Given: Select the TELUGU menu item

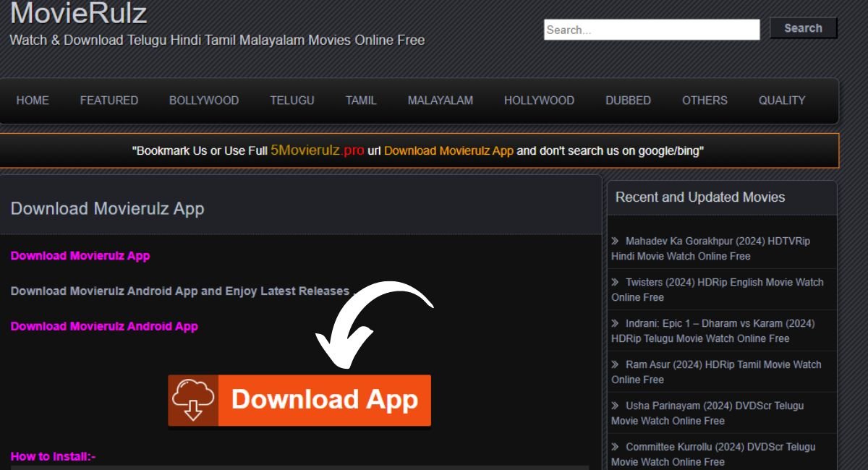Looking at the screenshot, I should [292, 101].
